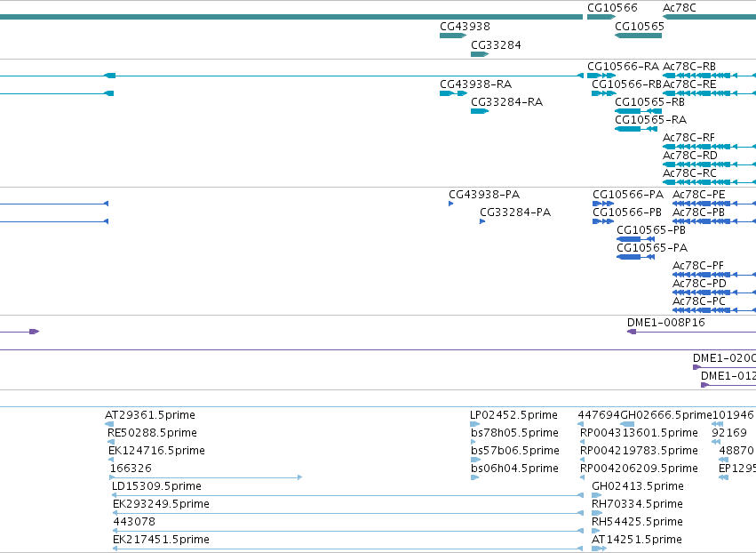Viewport: 756px width, 553px height.
Task: Open the CG10566-PA protein label
Action: point(628,195)
